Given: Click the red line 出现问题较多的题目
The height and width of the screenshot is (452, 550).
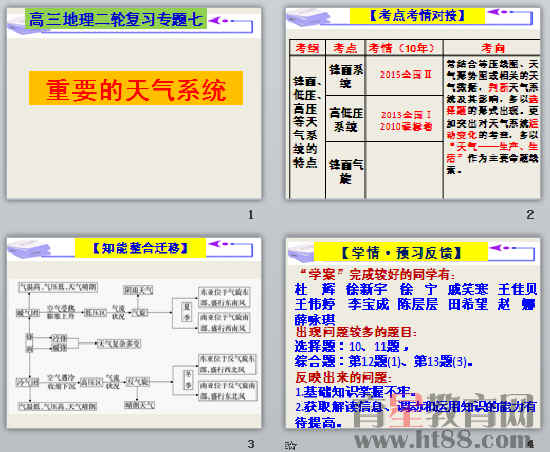Looking at the screenshot, I should (356, 331).
